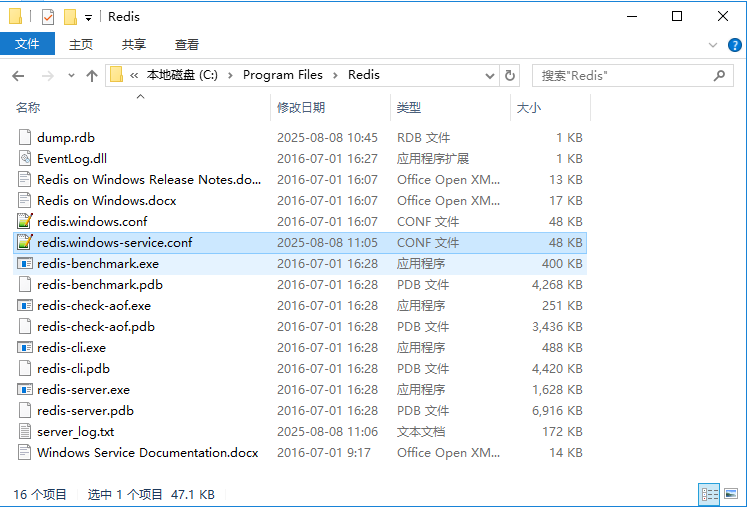Click the redis-check-aof.pdb file icon

pyautogui.click(x=25, y=326)
